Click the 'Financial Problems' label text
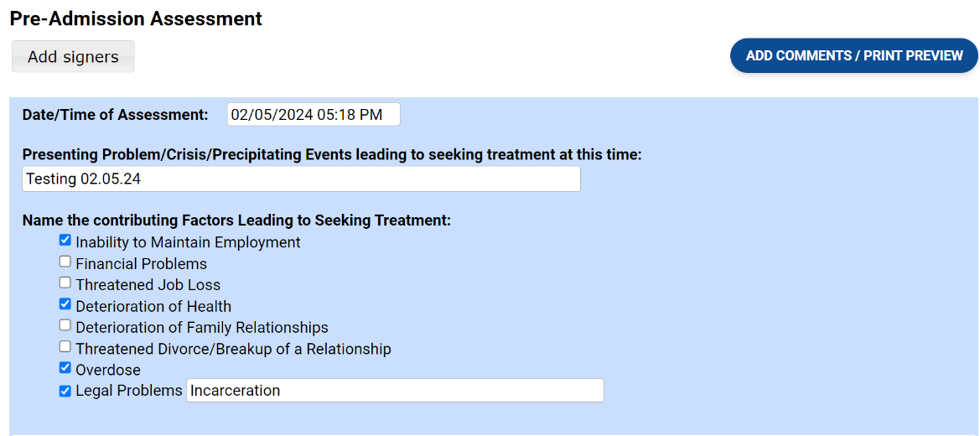 tap(141, 264)
